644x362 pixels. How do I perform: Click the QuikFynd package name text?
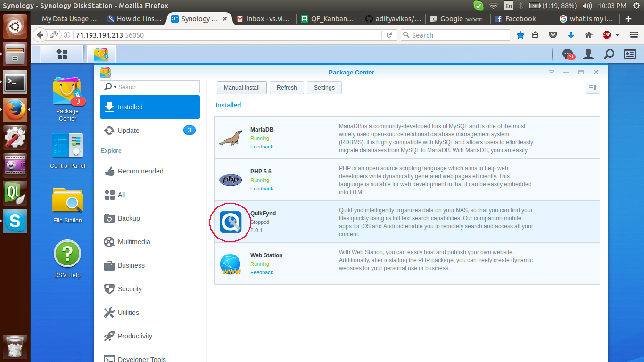point(263,214)
